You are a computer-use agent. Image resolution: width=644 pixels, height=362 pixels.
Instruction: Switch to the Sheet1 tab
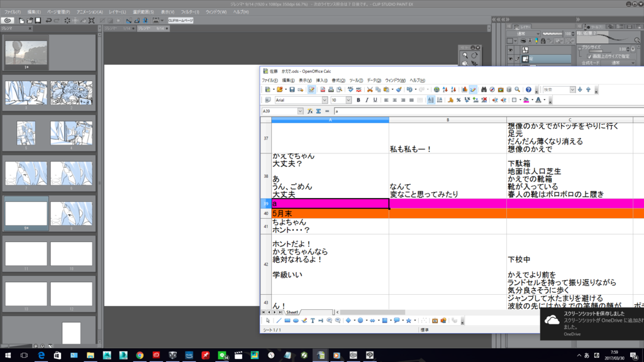[x=292, y=312]
